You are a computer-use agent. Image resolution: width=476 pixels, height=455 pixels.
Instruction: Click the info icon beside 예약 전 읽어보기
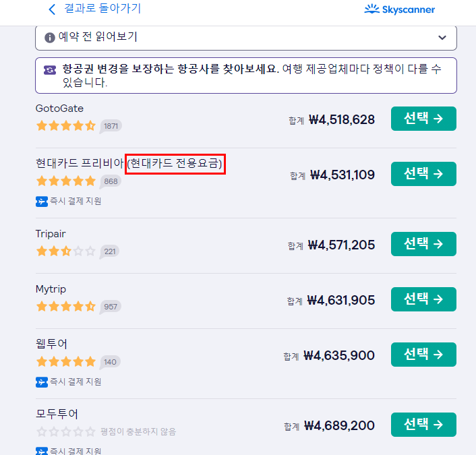tap(50, 38)
